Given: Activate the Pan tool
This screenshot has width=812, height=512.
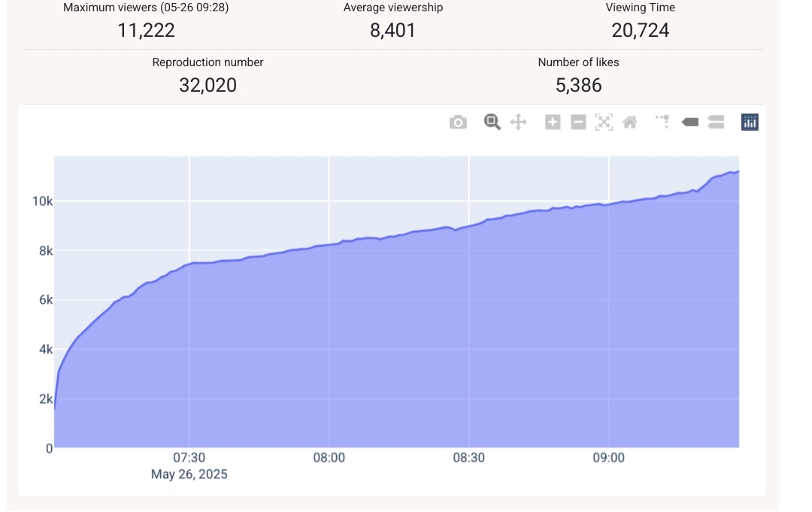Looking at the screenshot, I should coord(518,123).
